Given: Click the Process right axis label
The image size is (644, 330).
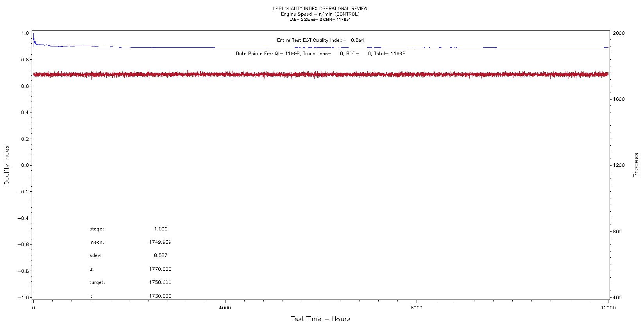Looking at the screenshot, I should pyautogui.click(x=636, y=165).
